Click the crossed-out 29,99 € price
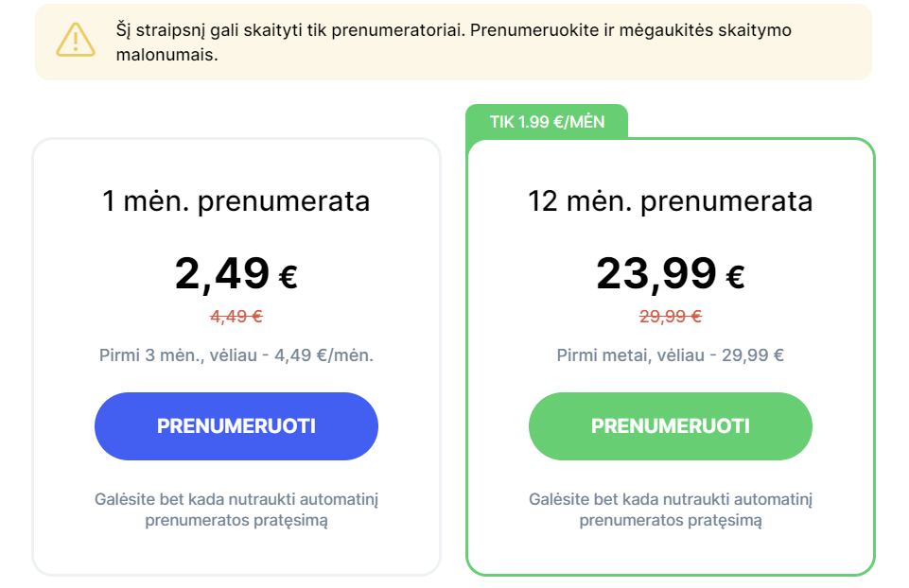Screen dimensions: 909x588 tap(670, 317)
